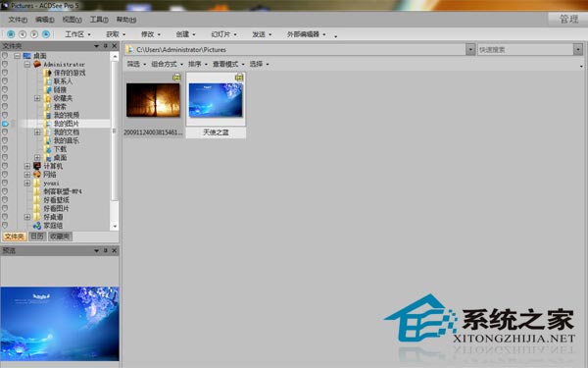Click the 网络 network icon

pos(37,175)
